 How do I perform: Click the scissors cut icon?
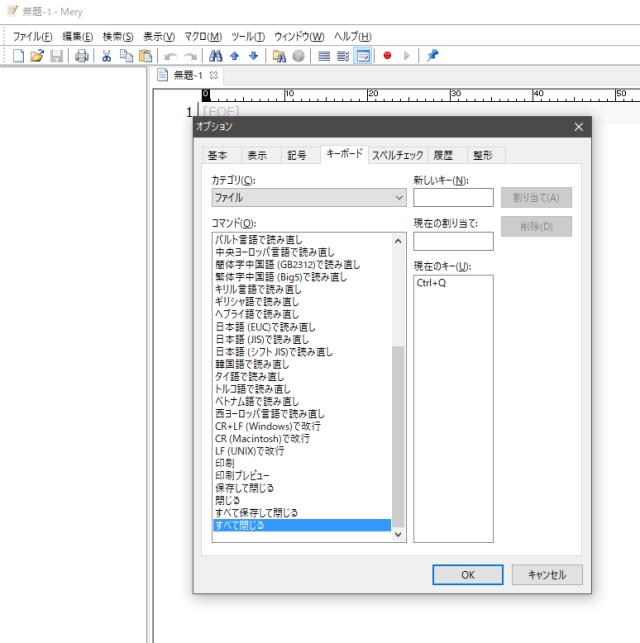click(x=107, y=56)
